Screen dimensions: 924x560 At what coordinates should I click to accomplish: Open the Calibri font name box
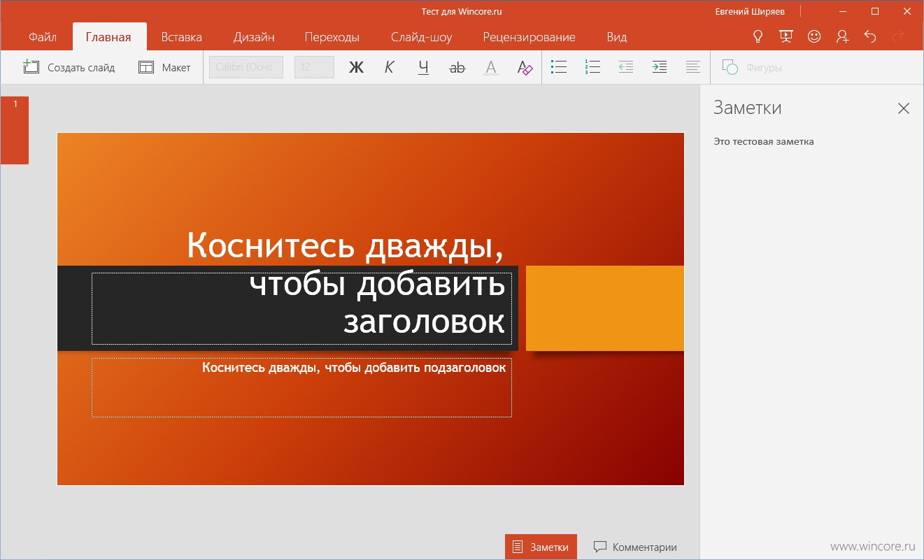(246, 67)
